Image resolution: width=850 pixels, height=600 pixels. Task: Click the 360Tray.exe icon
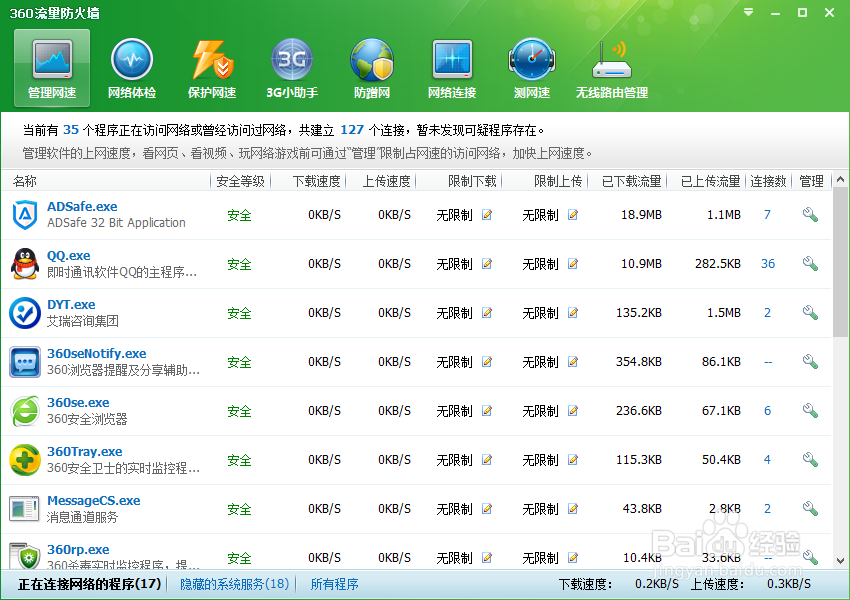click(x=25, y=460)
